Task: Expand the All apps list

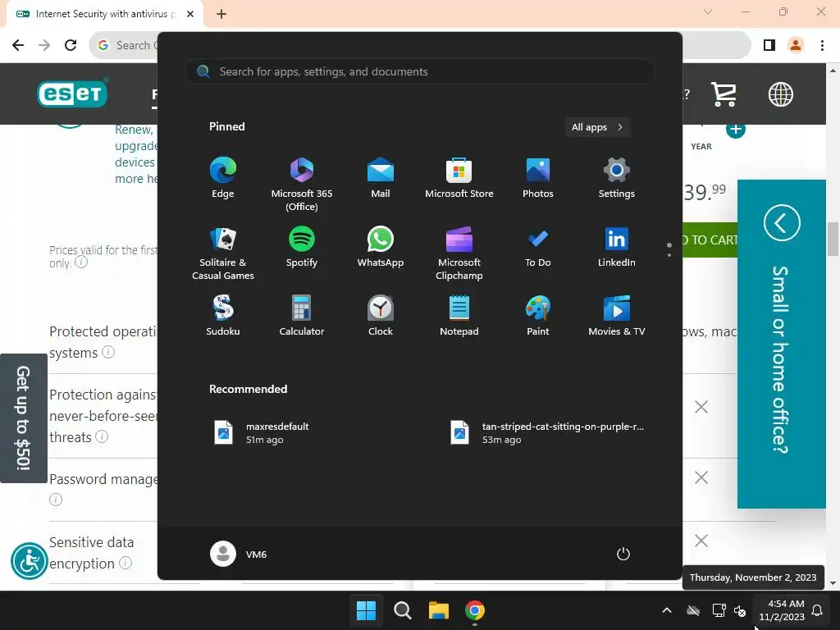Action: pos(597,127)
